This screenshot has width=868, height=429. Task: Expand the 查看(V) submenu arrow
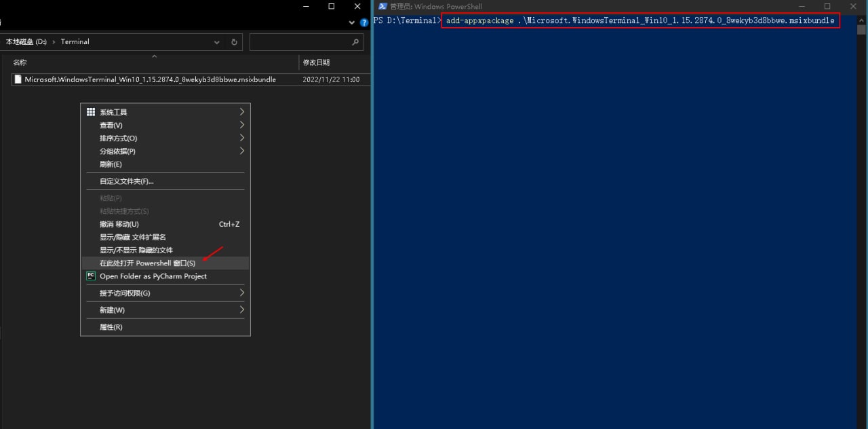click(241, 125)
